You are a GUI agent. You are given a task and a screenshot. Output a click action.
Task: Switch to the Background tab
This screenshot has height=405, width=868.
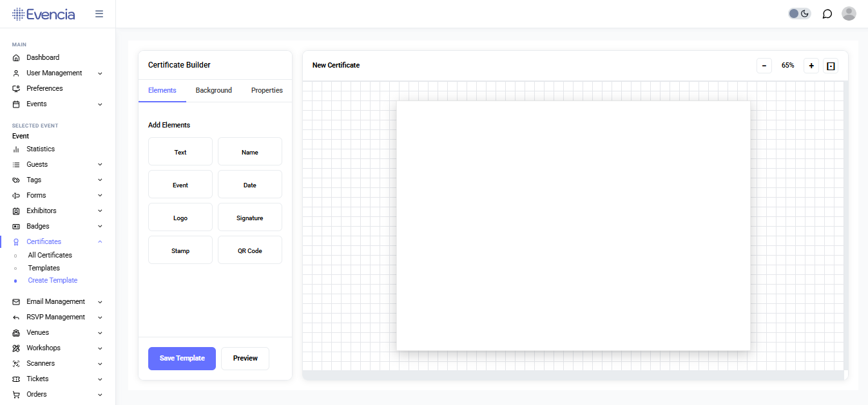pos(213,90)
